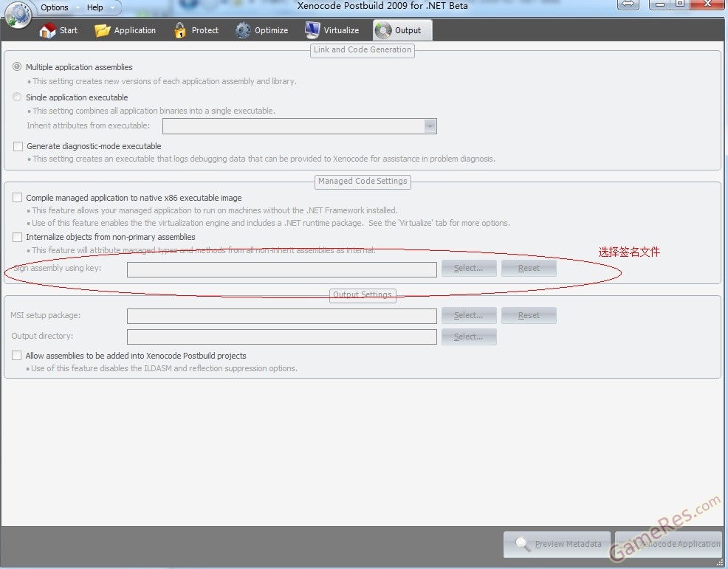Go to the Protect tab
Image resolution: width=728 pixels, height=569 pixels.
point(196,30)
